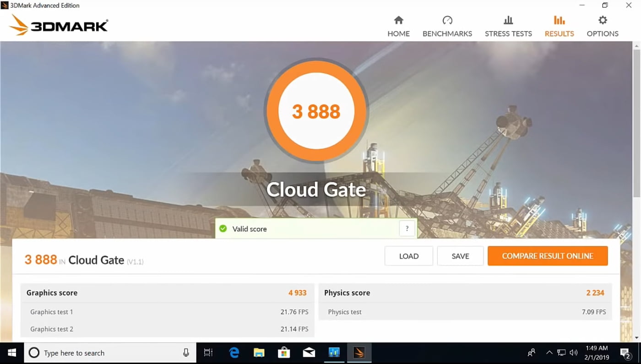Open the volume control in tray

click(573, 353)
